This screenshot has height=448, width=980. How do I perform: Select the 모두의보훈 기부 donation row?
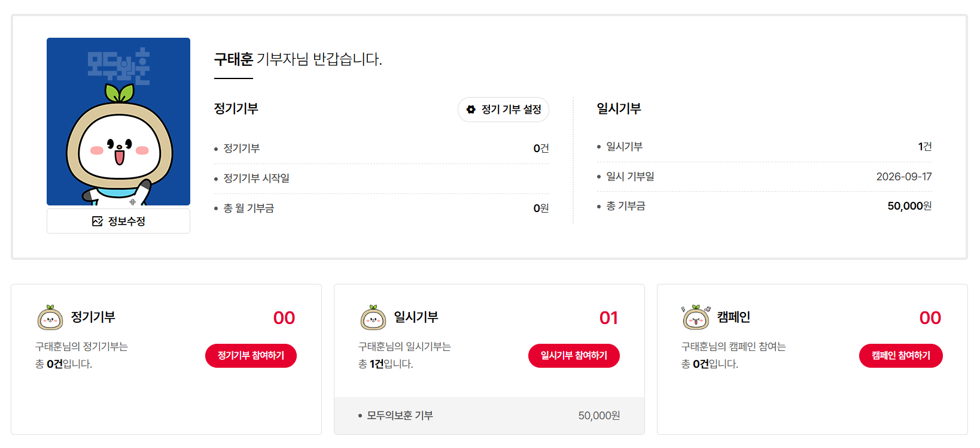point(489,416)
